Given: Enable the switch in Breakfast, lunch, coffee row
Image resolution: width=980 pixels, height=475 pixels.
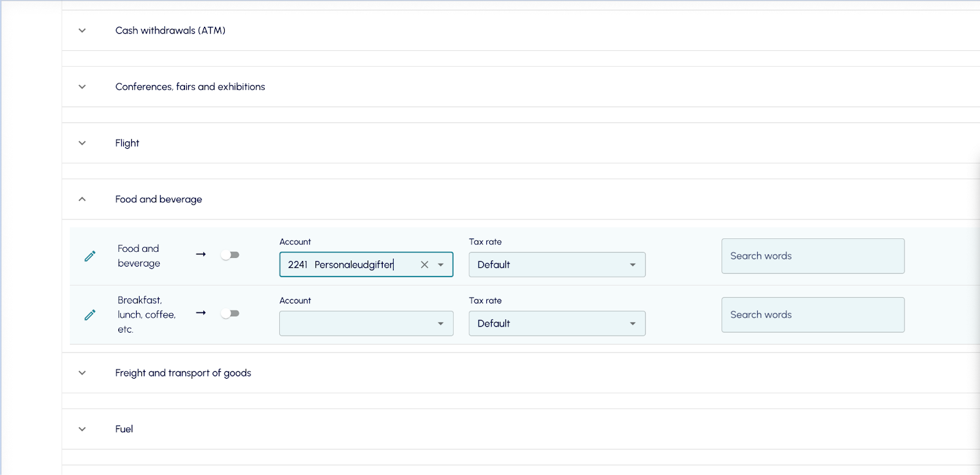Looking at the screenshot, I should click(x=230, y=314).
